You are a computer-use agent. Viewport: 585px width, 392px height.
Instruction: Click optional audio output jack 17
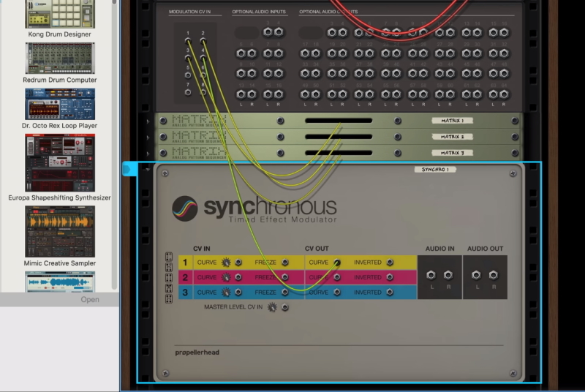point(305,53)
